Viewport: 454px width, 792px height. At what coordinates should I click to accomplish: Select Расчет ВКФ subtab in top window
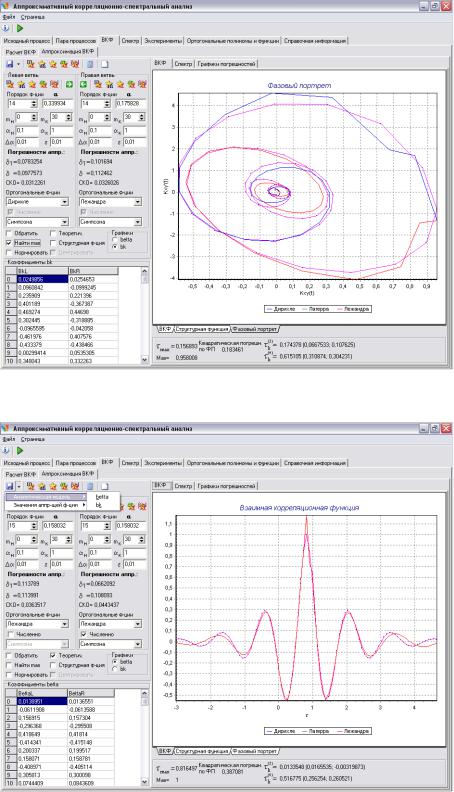pos(21,52)
